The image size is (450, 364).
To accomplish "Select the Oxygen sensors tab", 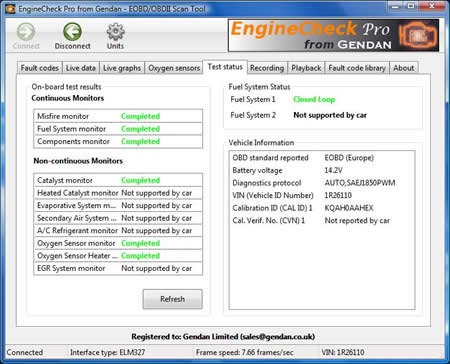I will 174,68.
